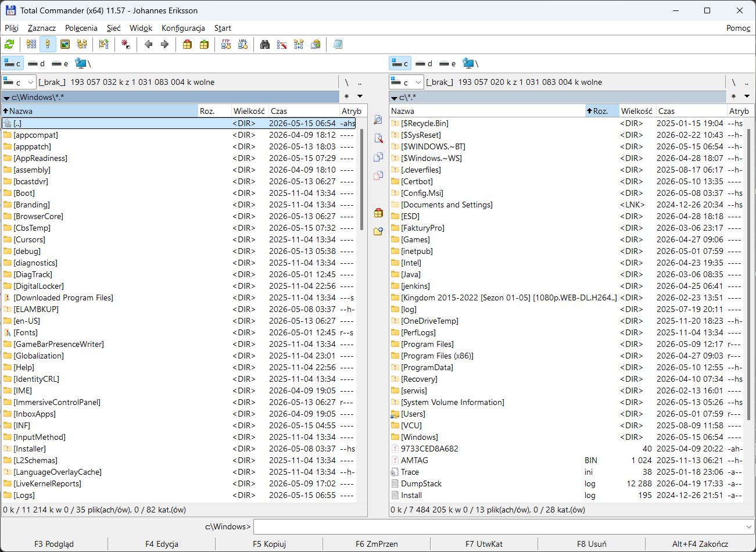The height and width of the screenshot is (552, 756).
Task: Select drive e in the right panel
Action: [x=447, y=63]
